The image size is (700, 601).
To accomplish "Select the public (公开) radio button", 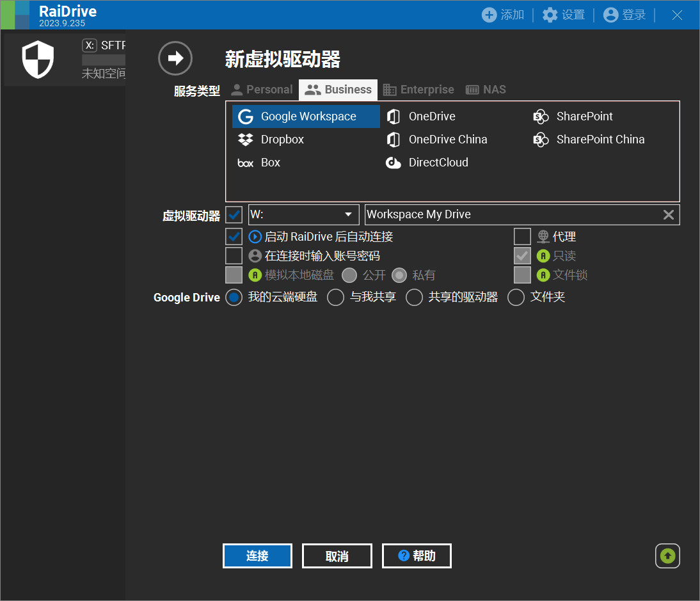I will coord(349,275).
